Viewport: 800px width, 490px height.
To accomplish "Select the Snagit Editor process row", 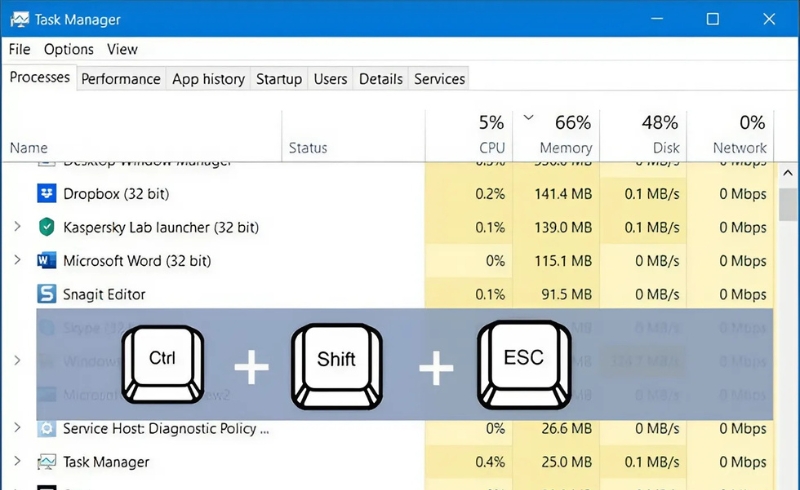I will pyautogui.click(x=388, y=294).
